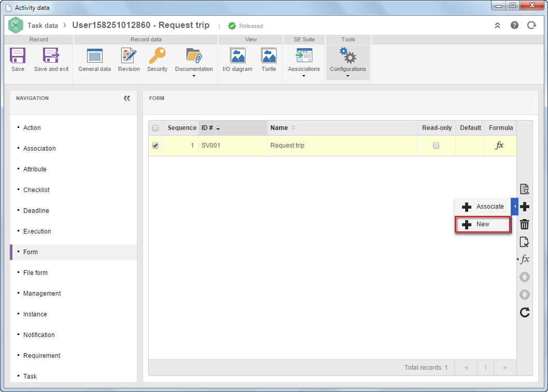The width and height of the screenshot is (548, 392).
Task: Collapse the Navigation panel with double chevron
Action: (127, 98)
